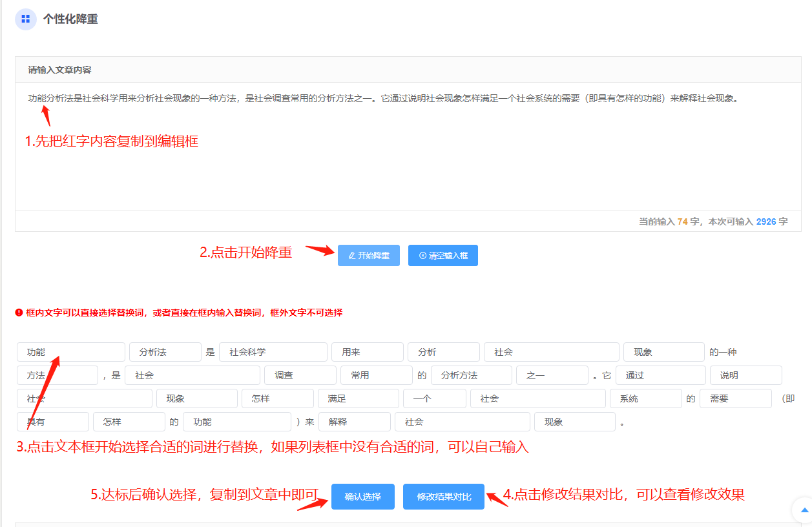Open the 调查 word replacement box
812x527 pixels.
tap(300, 375)
